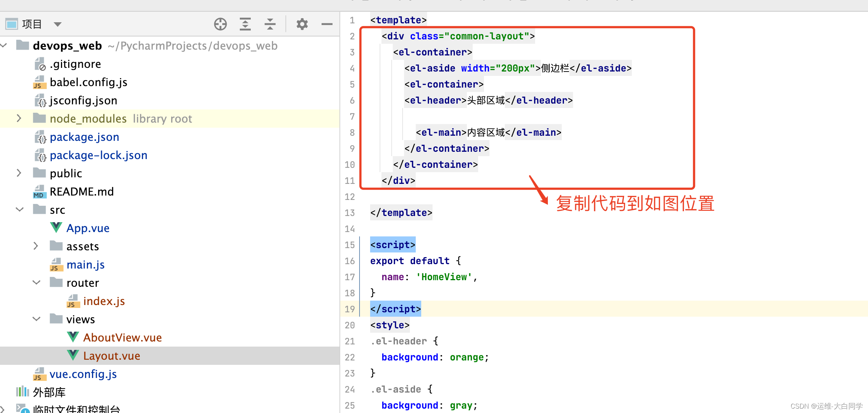Viewport: 868px width, 413px height.
Task: Collapse the views folder chevron
Action: pyautogui.click(x=37, y=319)
